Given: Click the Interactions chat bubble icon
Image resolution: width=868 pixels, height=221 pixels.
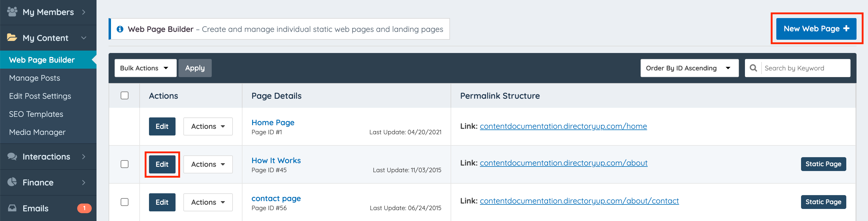Looking at the screenshot, I should point(12,156).
